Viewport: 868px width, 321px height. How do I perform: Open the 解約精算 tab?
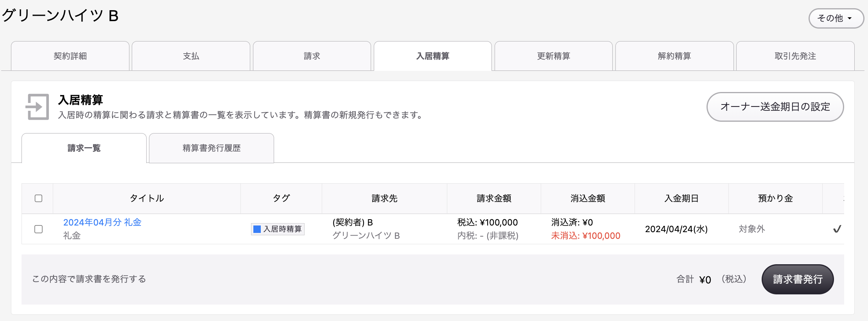point(674,56)
